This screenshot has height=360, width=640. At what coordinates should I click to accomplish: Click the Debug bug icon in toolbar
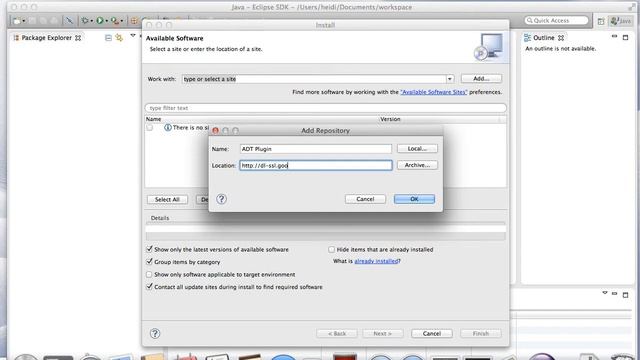click(x=84, y=20)
